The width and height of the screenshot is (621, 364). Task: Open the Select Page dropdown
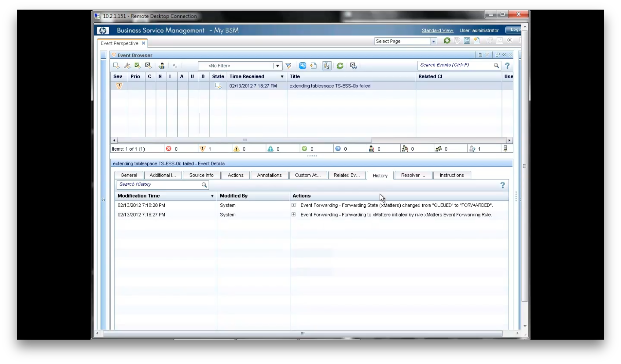(x=434, y=41)
